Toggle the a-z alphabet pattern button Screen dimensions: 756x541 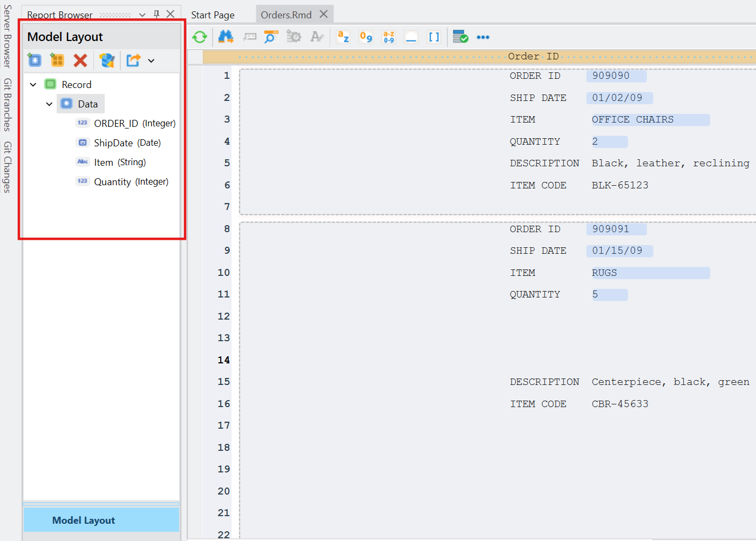343,37
